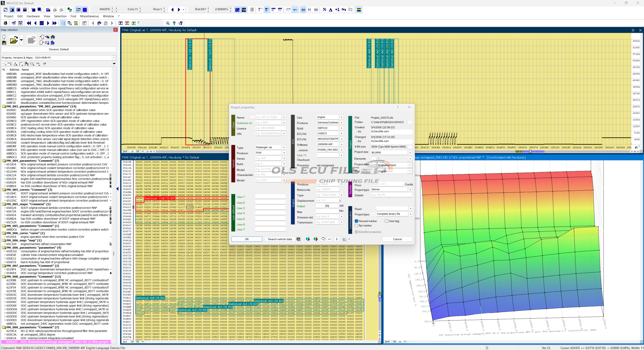
Task: Click Cancel in Project properties dialog
Action: 397,239
